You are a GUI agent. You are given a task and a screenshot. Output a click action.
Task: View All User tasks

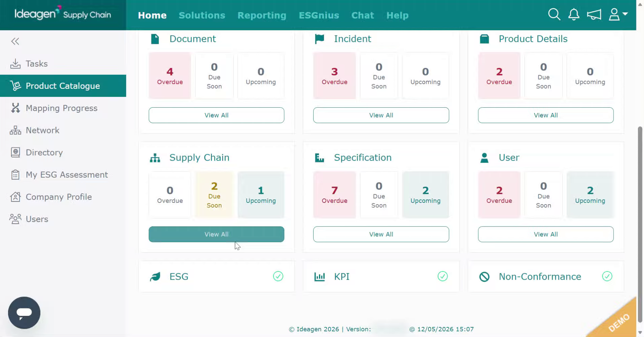click(x=546, y=234)
